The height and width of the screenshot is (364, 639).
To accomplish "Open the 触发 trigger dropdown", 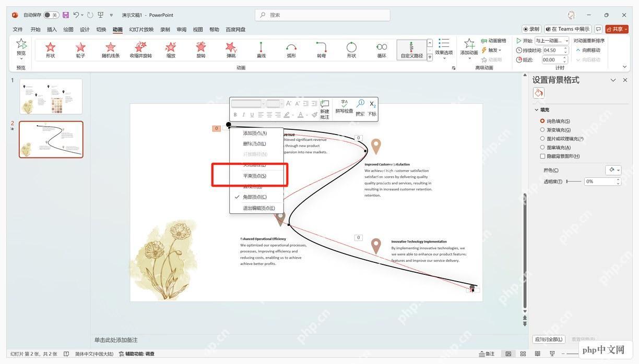I will tap(492, 50).
